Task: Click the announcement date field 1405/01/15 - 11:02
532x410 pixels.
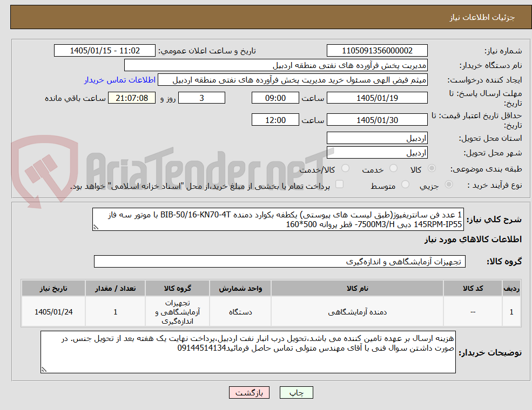Action: (104, 51)
